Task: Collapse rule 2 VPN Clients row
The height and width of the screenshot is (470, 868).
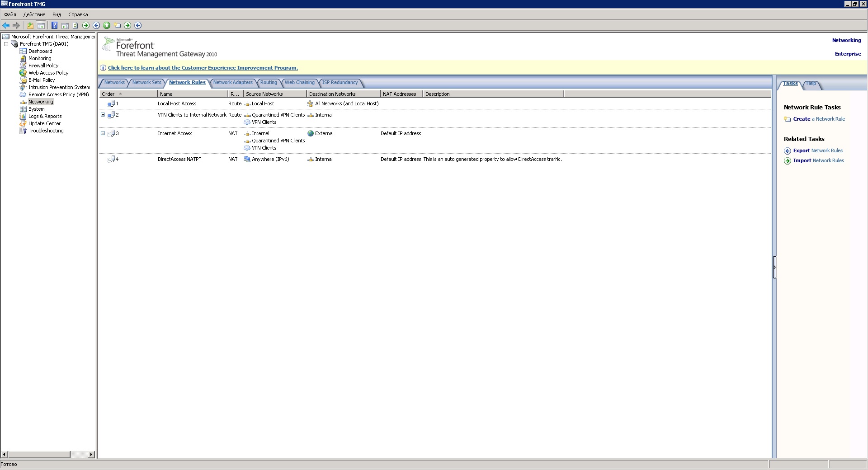Action: click(103, 115)
